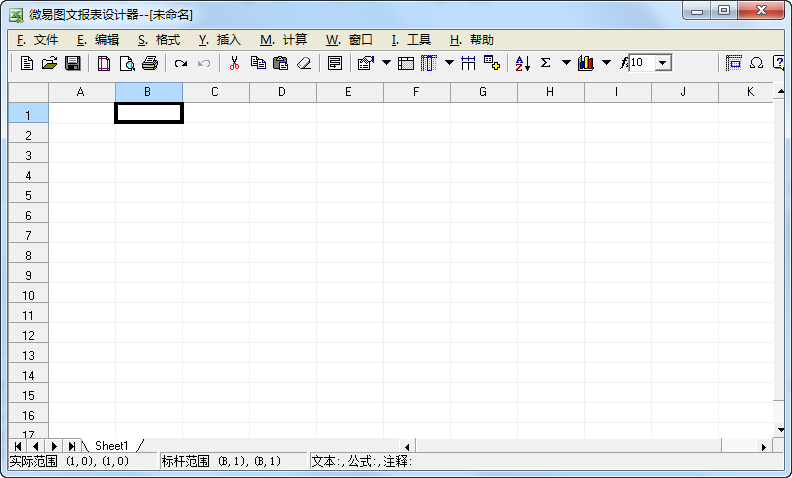The width and height of the screenshot is (792, 478).
Task: Sort data with the A-Z sort icon
Action: (523, 63)
